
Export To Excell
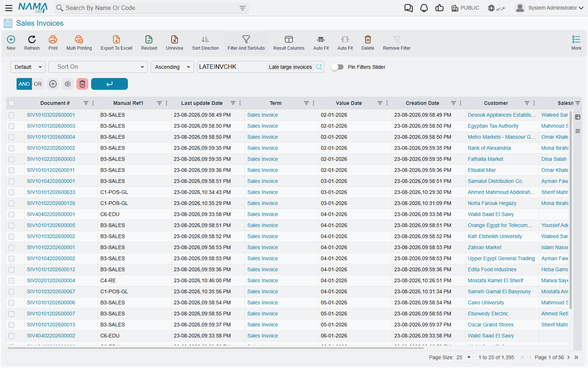point(116,43)
